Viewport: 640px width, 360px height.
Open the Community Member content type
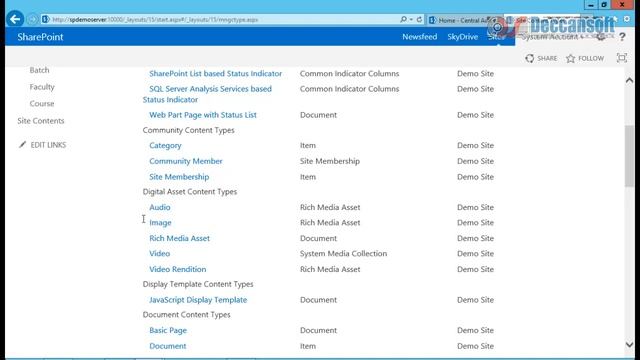pyautogui.click(x=186, y=161)
